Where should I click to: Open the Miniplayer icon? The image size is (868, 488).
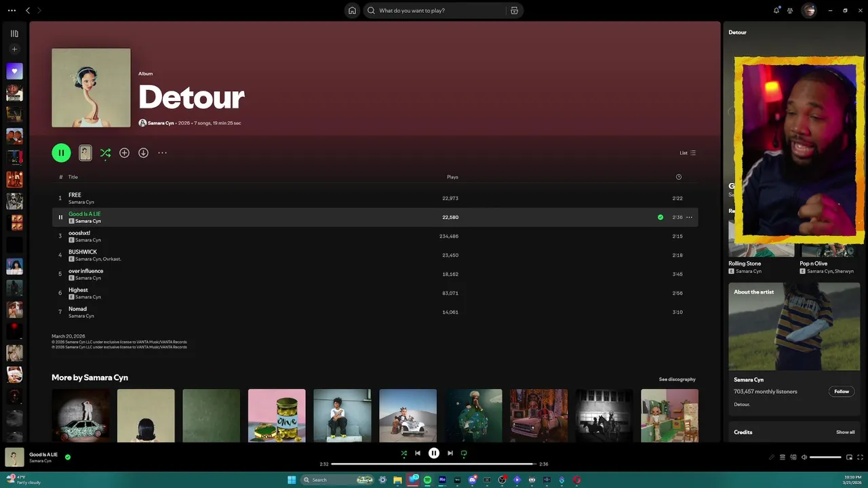tap(849, 457)
